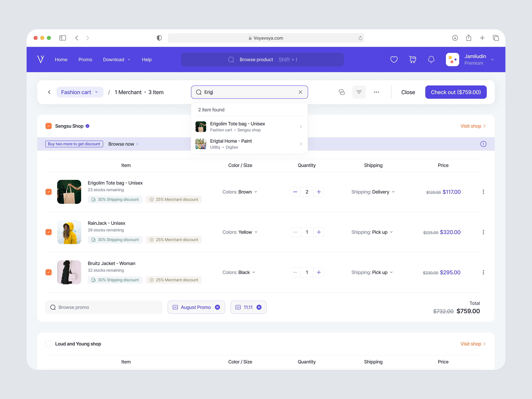
Task: Go forward in browser history
Action: pos(88,38)
